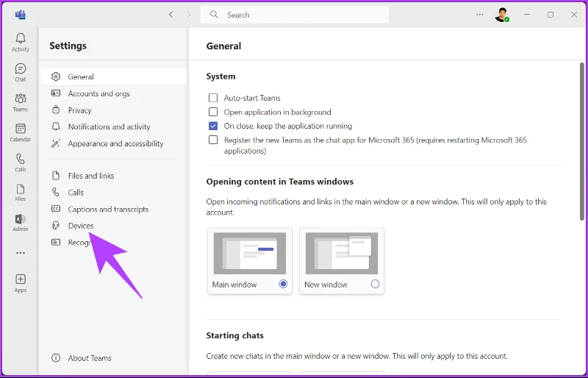The image size is (588, 378).
Task: Click the search magnifier icon
Action: pyautogui.click(x=214, y=15)
